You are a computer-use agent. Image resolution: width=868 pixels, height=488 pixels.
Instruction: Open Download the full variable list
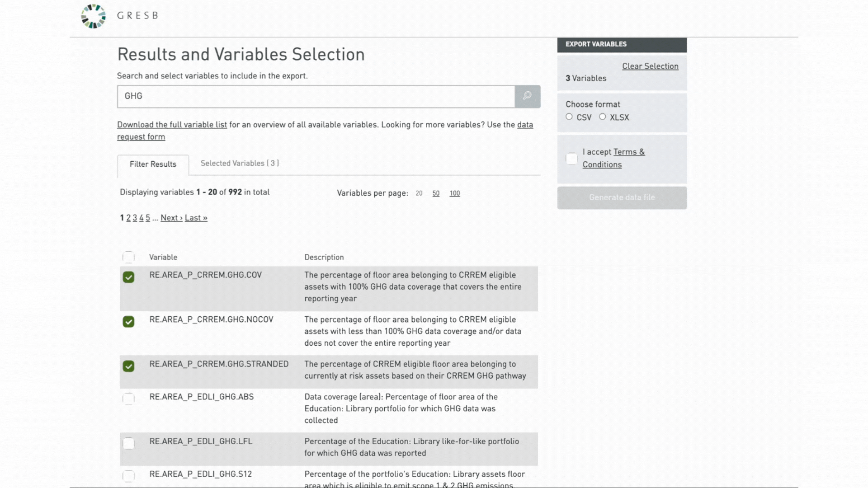[x=172, y=125]
